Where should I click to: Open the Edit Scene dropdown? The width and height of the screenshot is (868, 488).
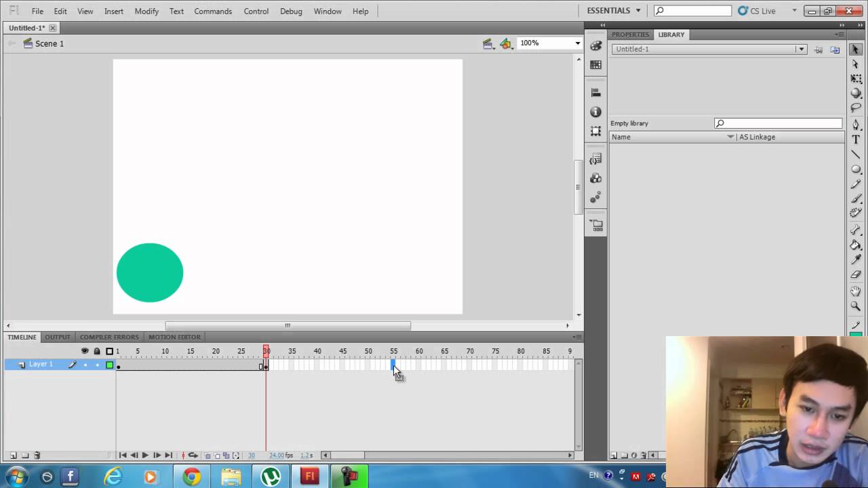[488, 43]
